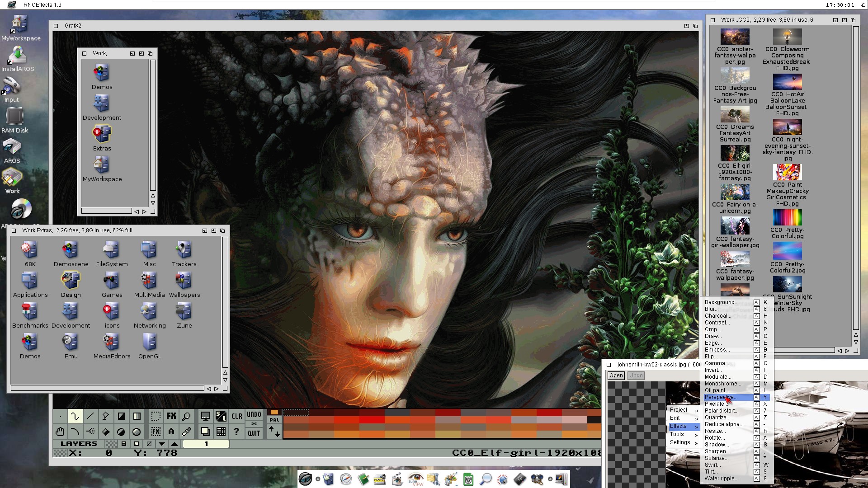The image size is (868, 488).
Task: Choose Blur... from the Effects menu
Action: (737, 309)
